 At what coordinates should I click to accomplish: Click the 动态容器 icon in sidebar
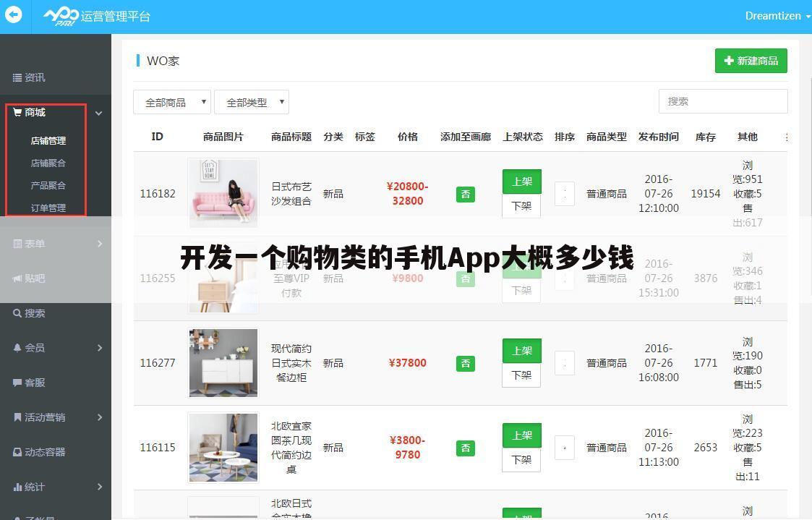pos(17,451)
